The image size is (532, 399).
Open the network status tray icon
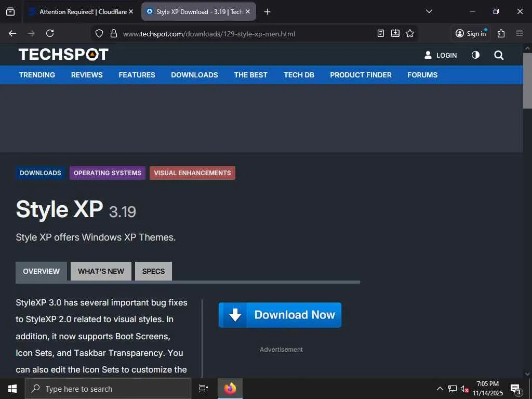(x=453, y=389)
